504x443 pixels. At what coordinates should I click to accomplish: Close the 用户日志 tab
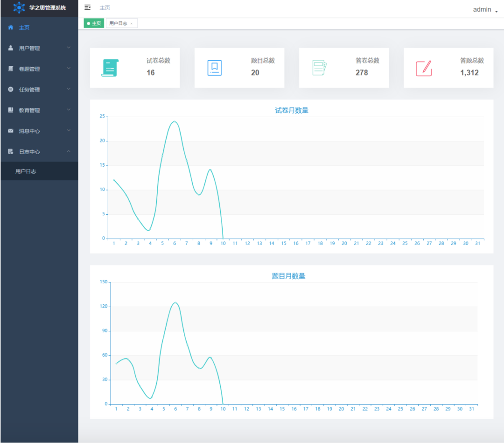[x=132, y=24]
